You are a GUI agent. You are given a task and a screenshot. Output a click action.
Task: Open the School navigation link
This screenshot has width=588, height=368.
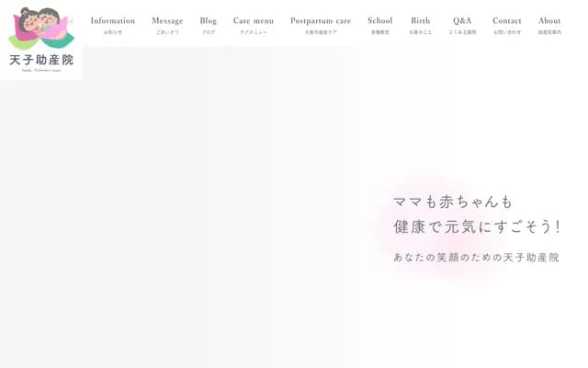[379, 20]
